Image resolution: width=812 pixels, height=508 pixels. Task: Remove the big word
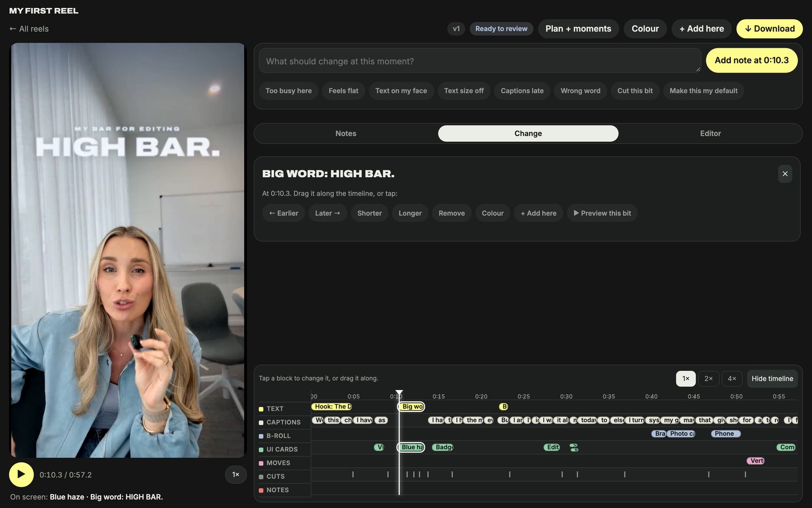coord(452,213)
